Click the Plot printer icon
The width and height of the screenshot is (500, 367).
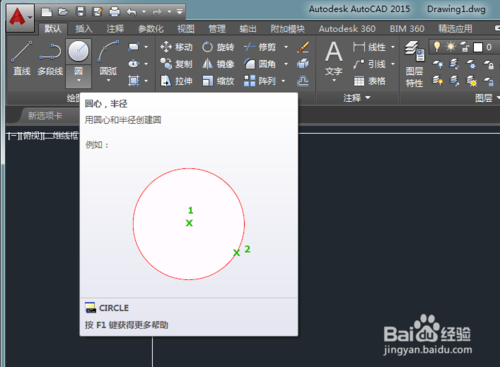(x=114, y=12)
